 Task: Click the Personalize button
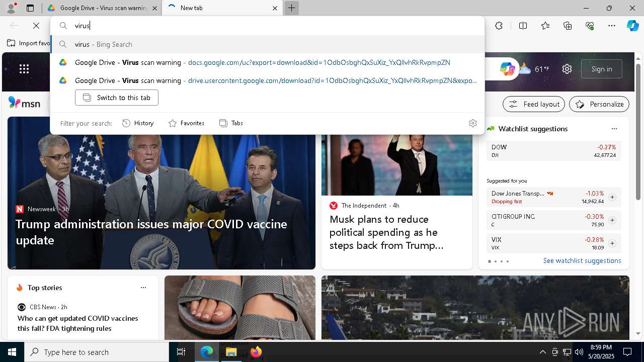pyautogui.click(x=599, y=104)
